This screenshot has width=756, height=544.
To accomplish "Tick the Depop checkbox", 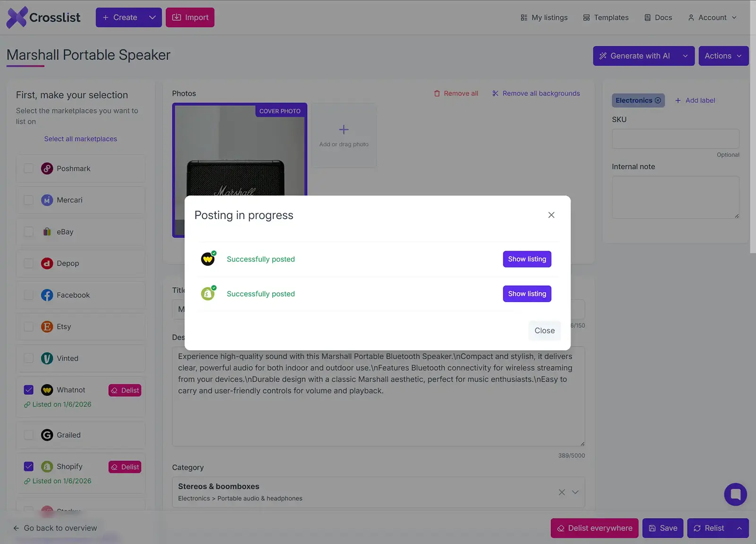I will [x=29, y=263].
